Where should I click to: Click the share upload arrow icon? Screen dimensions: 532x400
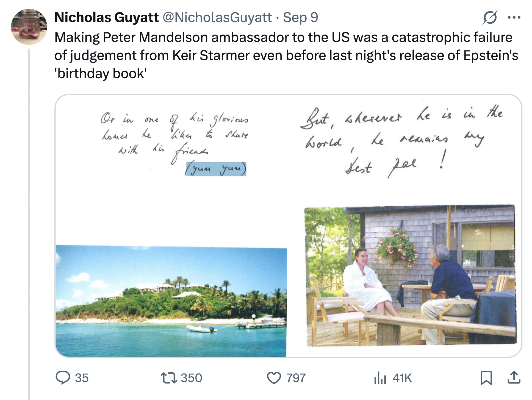[514, 378]
